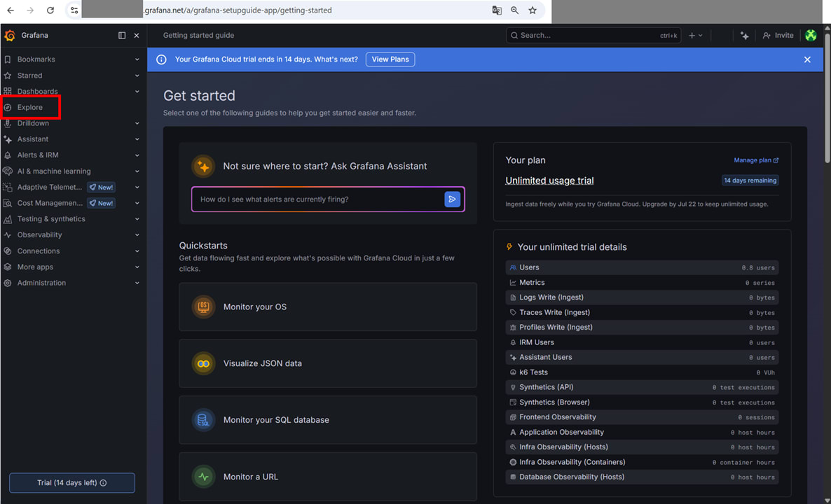The height and width of the screenshot is (504, 831).
Task: Expand the Administration section chevron
Action: (x=137, y=283)
